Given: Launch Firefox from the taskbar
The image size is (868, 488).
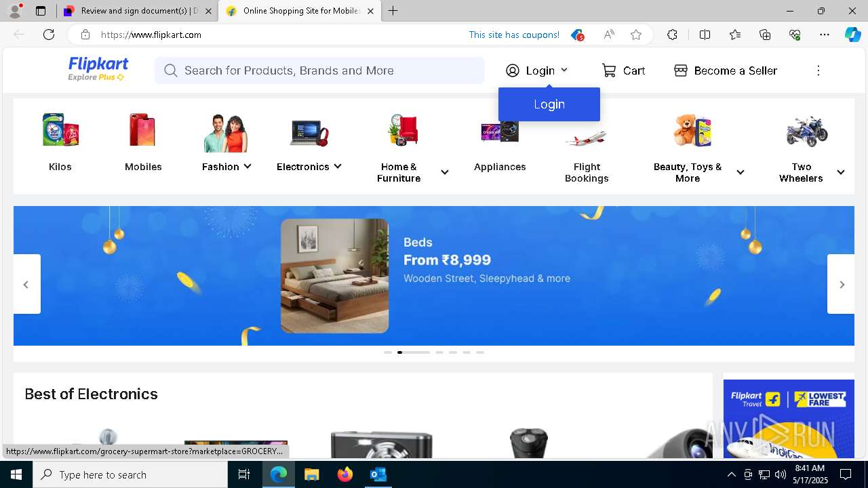Looking at the screenshot, I should [x=344, y=474].
